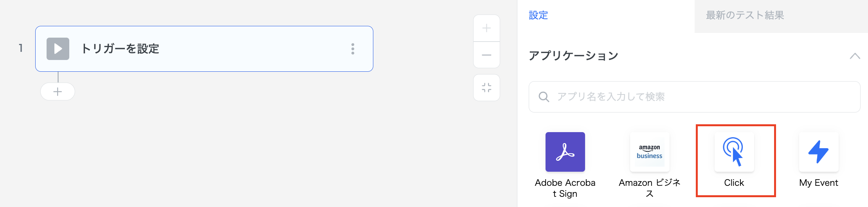Image resolution: width=868 pixels, height=207 pixels.
Task: Open the 最新のテスト結果 tab
Action: (745, 15)
